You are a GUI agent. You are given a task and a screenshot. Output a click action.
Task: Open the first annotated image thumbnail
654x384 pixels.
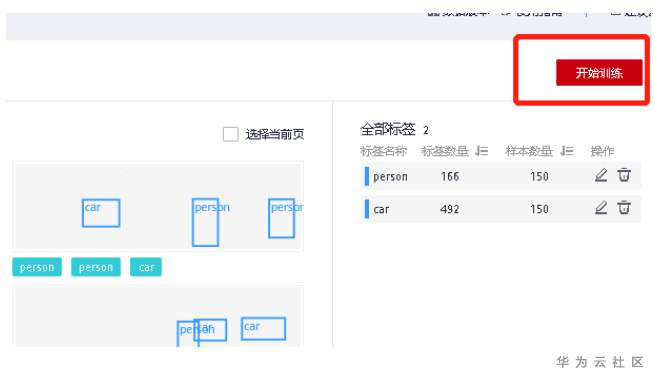(158, 206)
